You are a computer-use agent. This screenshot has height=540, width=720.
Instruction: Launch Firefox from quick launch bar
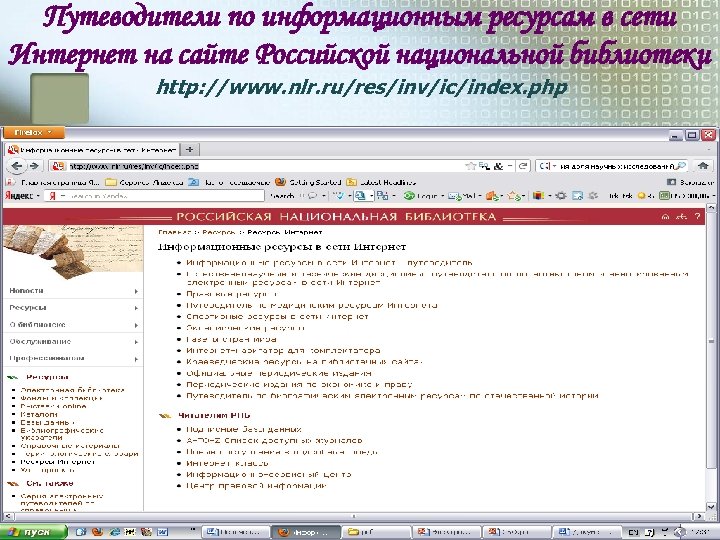click(97, 532)
